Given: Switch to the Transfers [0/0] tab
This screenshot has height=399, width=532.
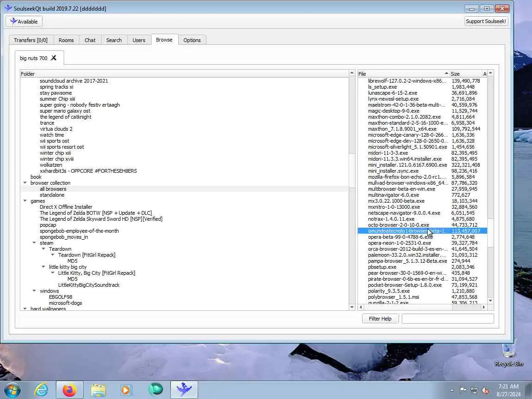Looking at the screenshot, I should pos(30,40).
